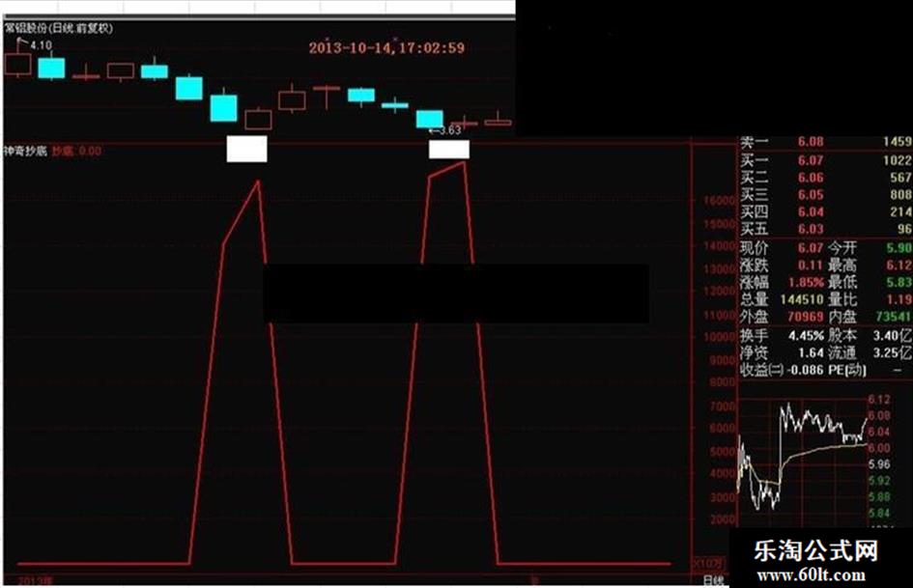
Task: Select the 买四 bid price 6.04
Action: click(811, 211)
